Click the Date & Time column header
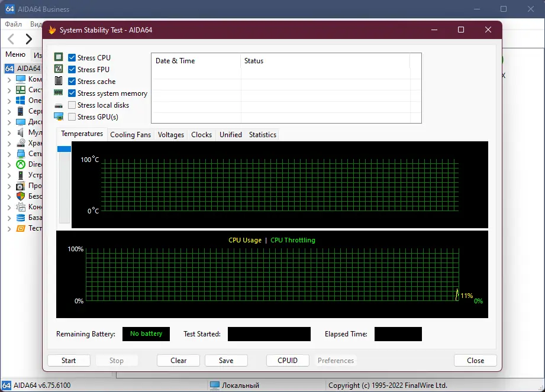 pos(196,61)
